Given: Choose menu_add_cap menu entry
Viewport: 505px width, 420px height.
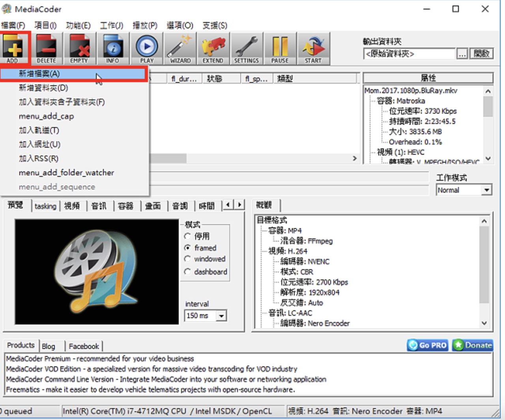Looking at the screenshot, I should pyautogui.click(x=75, y=116).
